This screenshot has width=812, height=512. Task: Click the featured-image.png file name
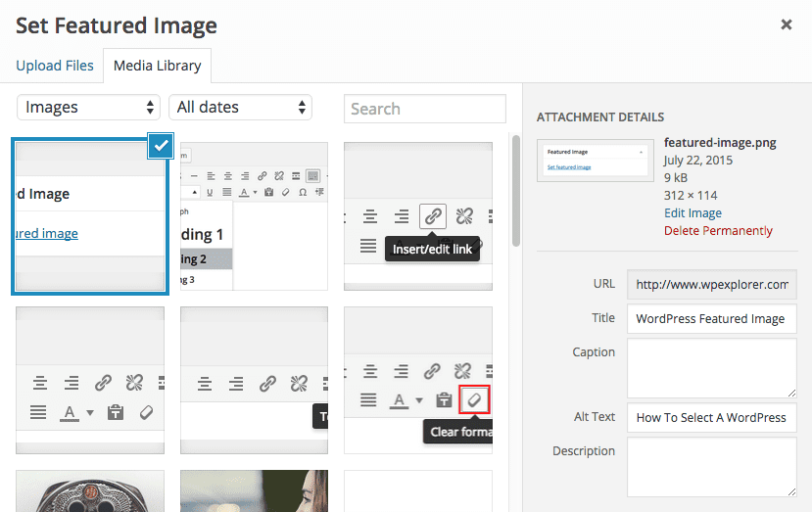720,143
